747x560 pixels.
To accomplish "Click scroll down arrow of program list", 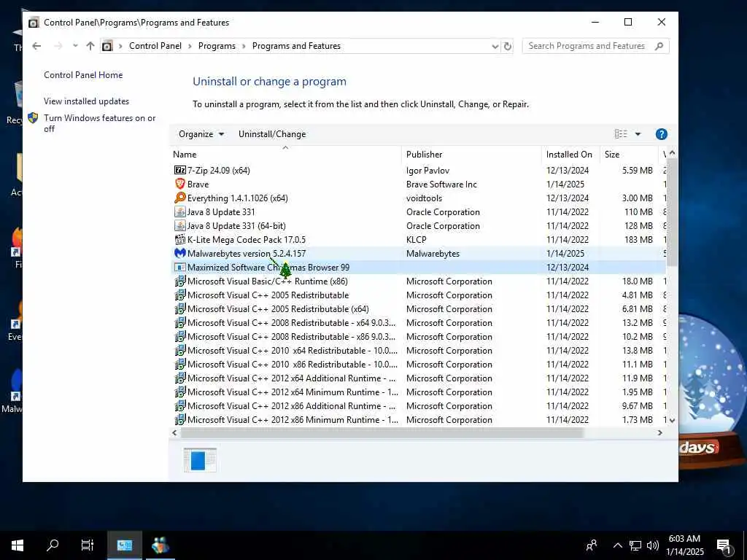I will [x=672, y=420].
